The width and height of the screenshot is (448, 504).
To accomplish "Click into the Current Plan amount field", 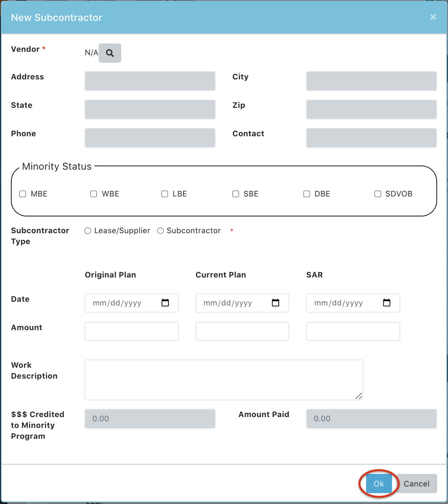I will coord(242,331).
